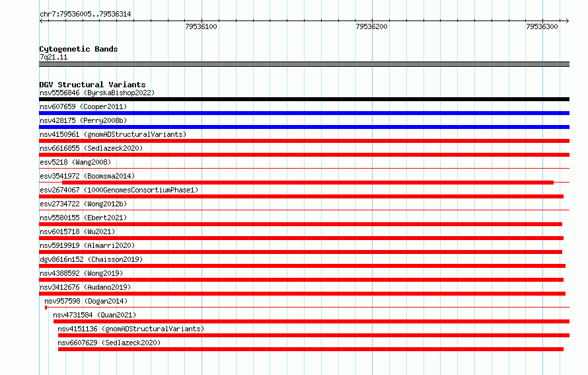
Task: Open esv5218 (Wang2008) label
Action: pyautogui.click(x=75, y=162)
